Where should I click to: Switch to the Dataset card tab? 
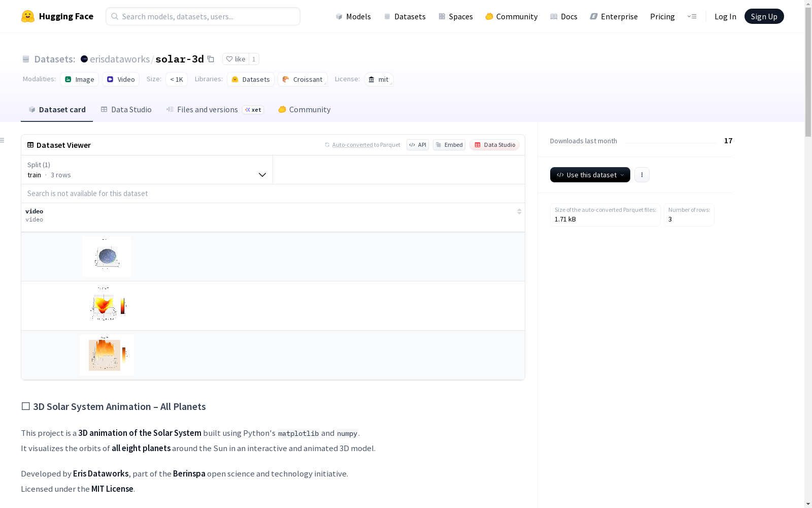pos(57,110)
